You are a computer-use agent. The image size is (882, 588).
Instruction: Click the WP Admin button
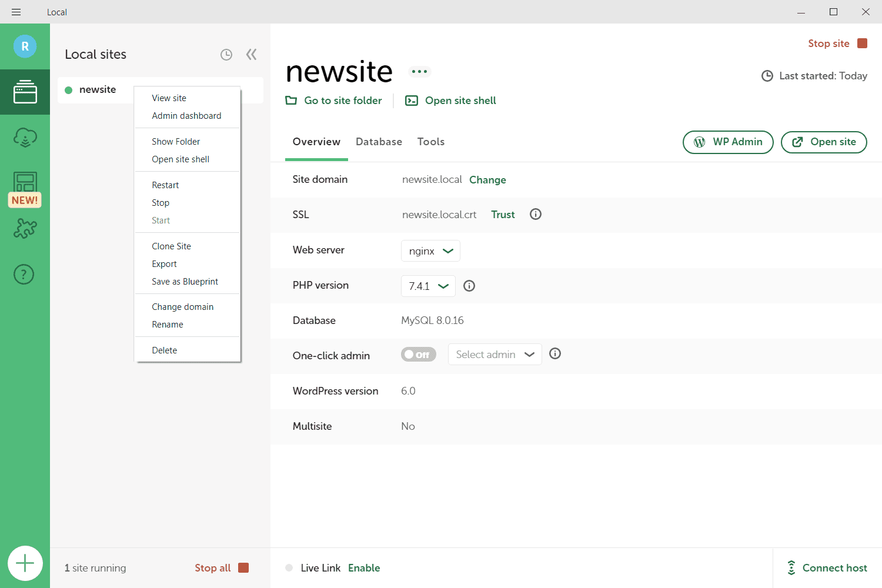[x=728, y=142]
